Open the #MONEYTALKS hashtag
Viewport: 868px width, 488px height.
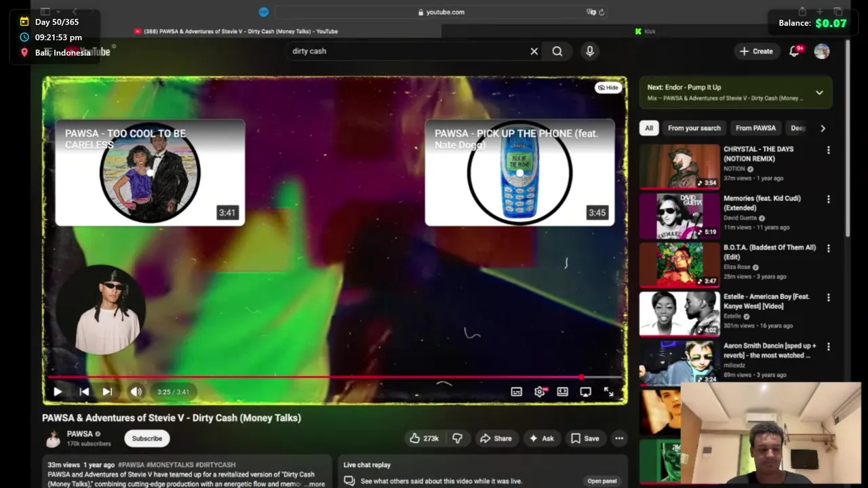(170, 465)
